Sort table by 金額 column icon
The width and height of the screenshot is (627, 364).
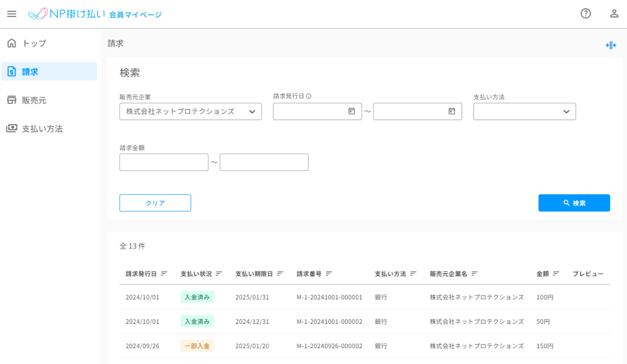[x=556, y=274]
